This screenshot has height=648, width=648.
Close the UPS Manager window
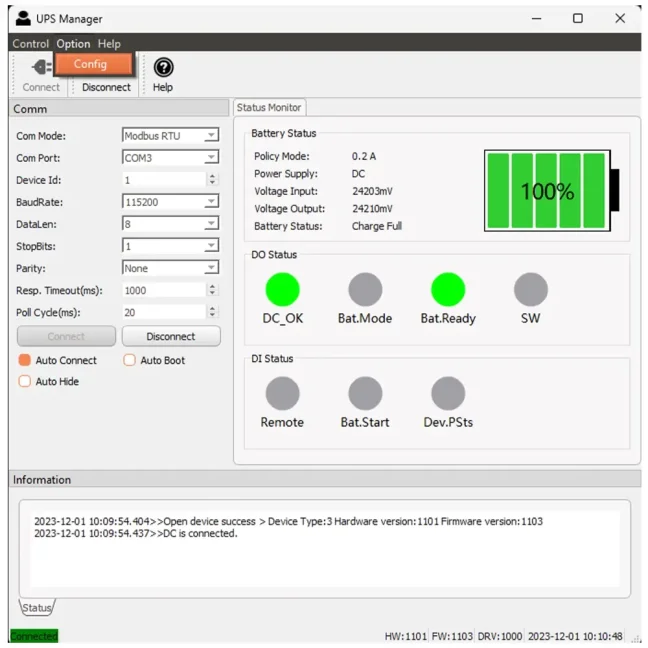pyautogui.click(x=619, y=18)
